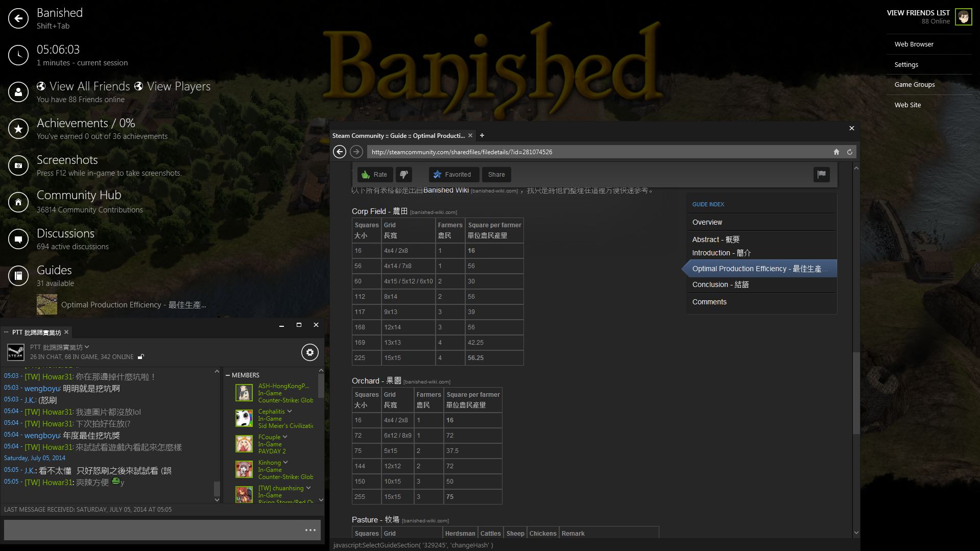Click the Screenshots camera icon

coord(18,165)
